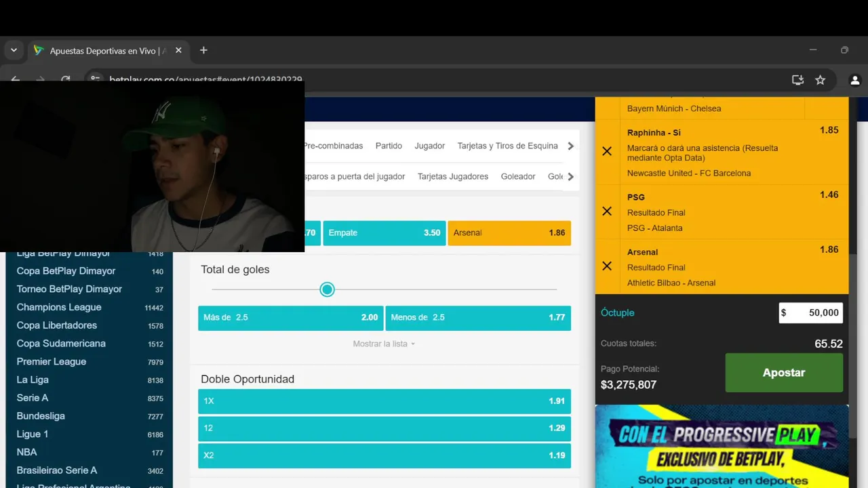Open Tarjetas y Tiros de Esquina tab
Screen dimensions: 868x488
click(507, 146)
